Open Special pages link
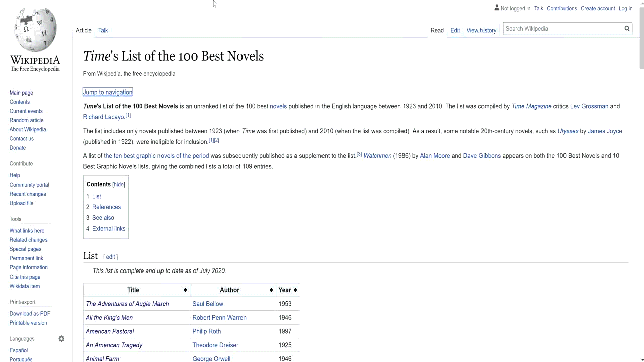The width and height of the screenshot is (644, 362). pyautogui.click(x=25, y=249)
